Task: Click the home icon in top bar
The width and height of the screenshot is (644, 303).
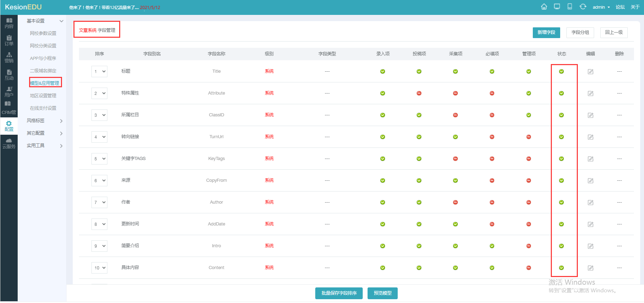Action: click(544, 7)
